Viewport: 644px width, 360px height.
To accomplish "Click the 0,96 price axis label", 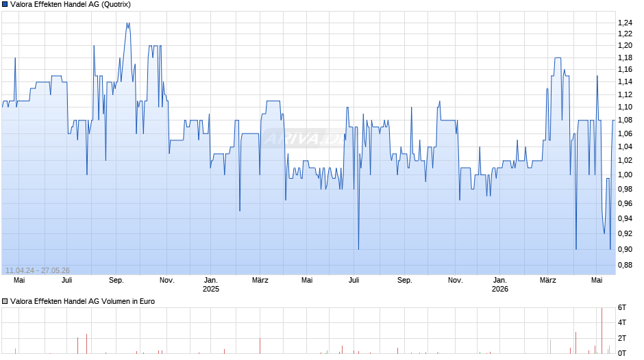I will (625, 203).
